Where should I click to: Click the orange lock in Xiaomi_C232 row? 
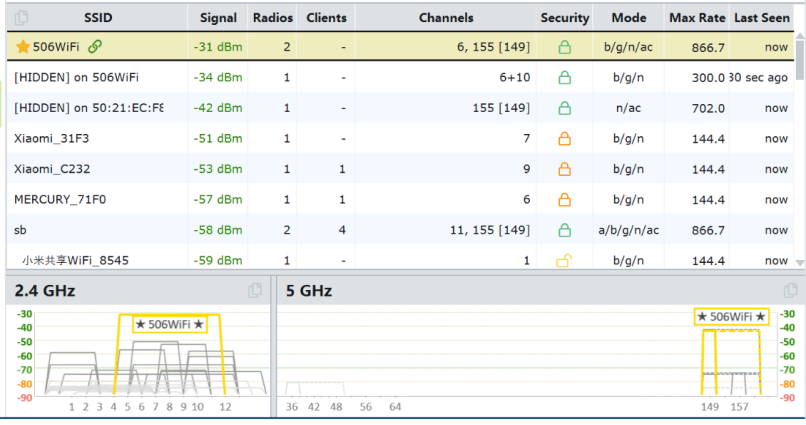click(x=564, y=169)
